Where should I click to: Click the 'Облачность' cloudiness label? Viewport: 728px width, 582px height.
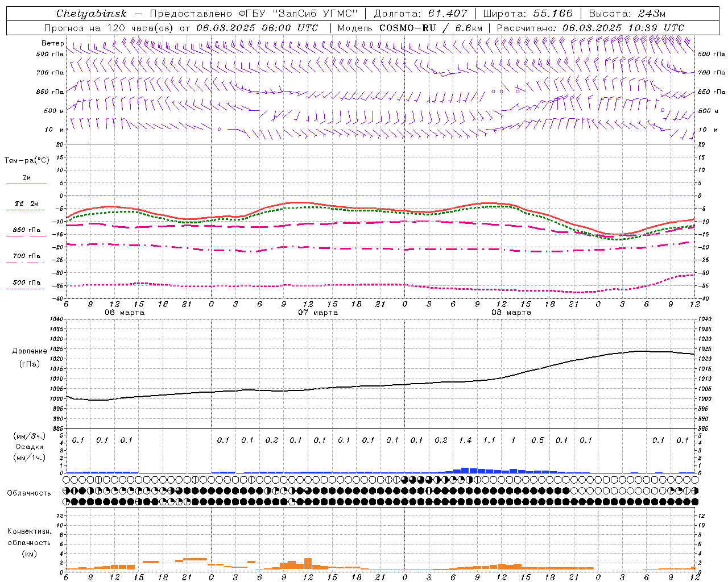tap(29, 493)
